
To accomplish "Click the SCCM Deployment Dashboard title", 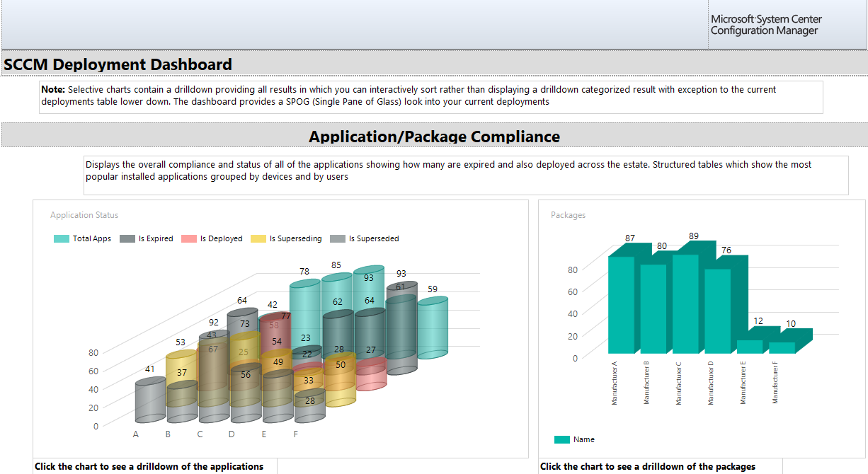I will click(x=118, y=64).
